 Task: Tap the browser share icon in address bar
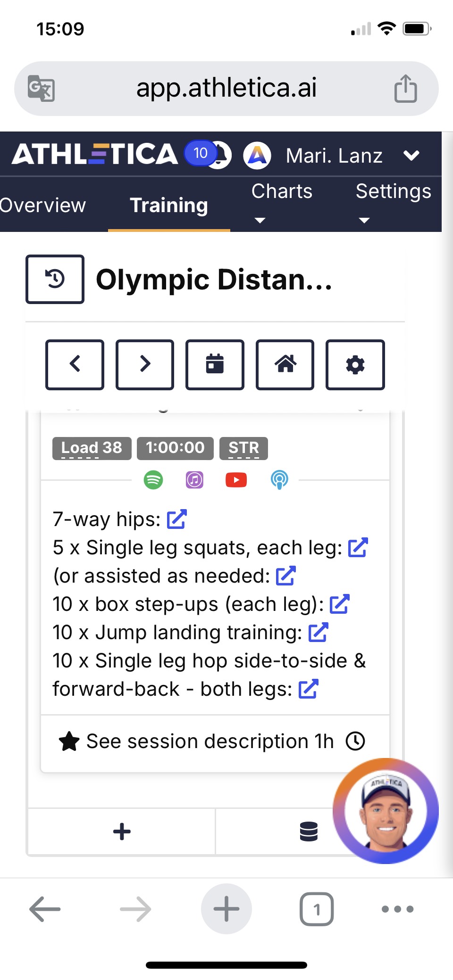point(405,88)
